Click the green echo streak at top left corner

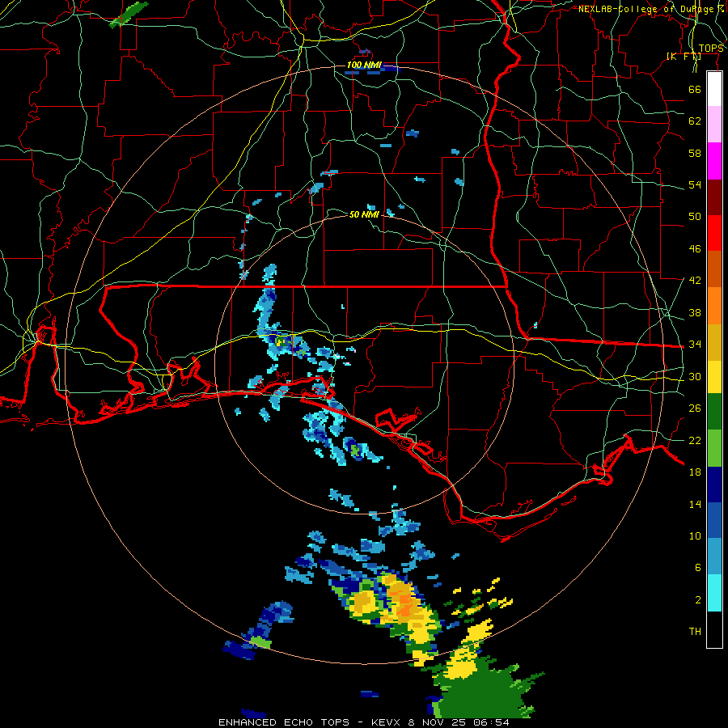click(129, 15)
